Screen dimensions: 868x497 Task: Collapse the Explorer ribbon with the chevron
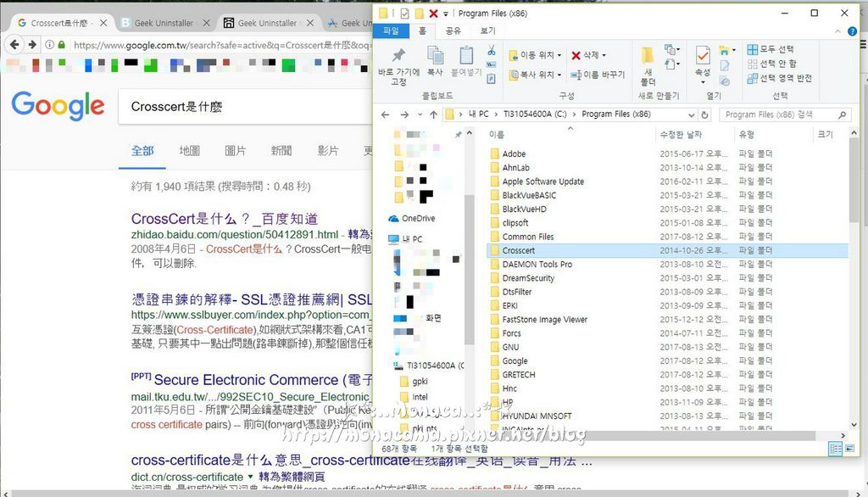837,31
